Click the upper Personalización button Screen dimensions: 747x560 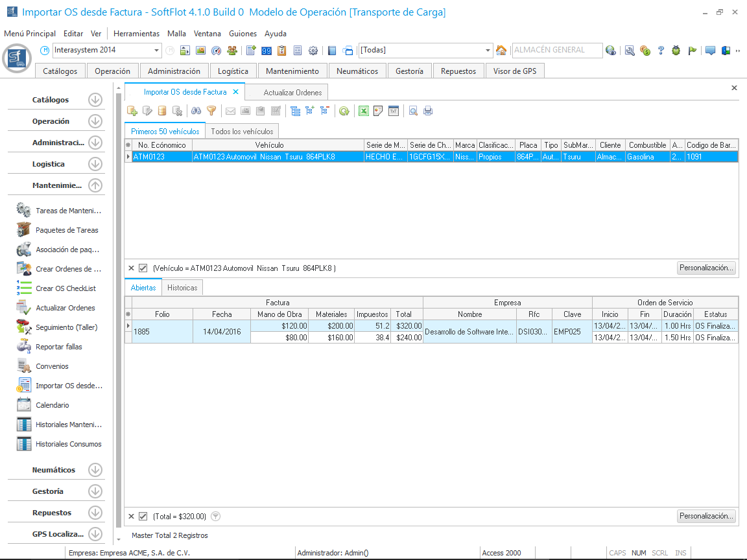tap(706, 268)
